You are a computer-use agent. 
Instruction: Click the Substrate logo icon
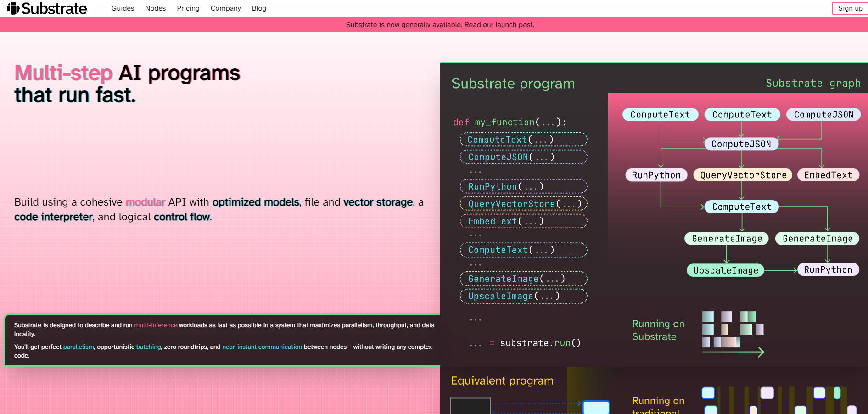[13, 8]
